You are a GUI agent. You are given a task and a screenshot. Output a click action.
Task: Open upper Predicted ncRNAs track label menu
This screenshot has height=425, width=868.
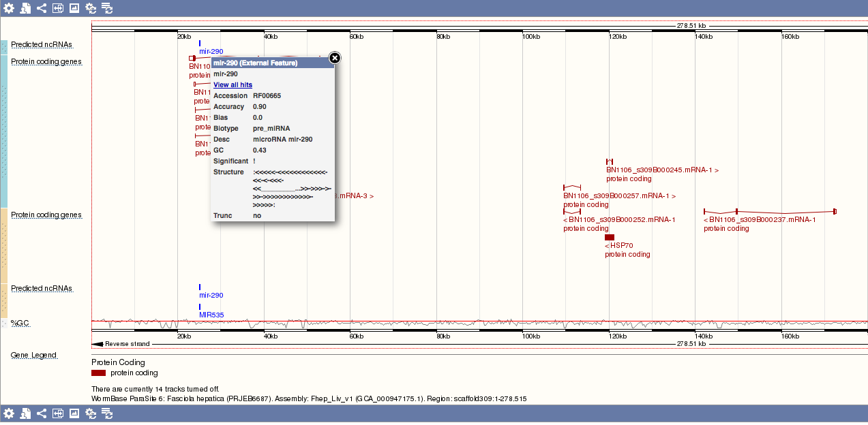pyautogui.click(x=42, y=44)
